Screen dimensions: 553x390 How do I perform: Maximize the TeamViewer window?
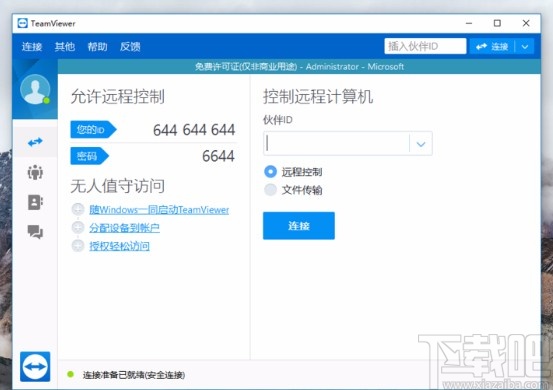click(x=497, y=23)
